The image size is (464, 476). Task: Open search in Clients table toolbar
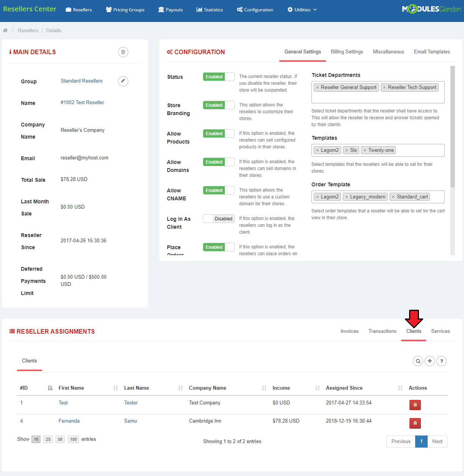pos(418,361)
